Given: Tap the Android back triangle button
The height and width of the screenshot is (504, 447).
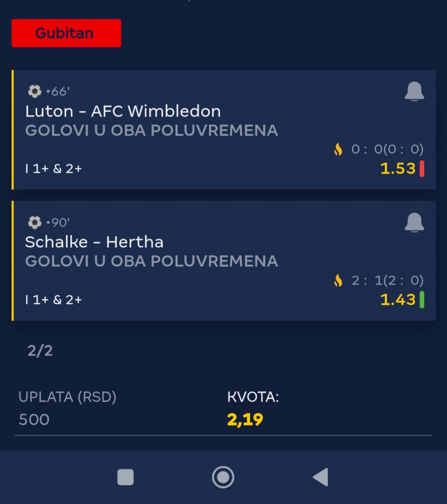Looking at the screenshot, I should point(320,477).
